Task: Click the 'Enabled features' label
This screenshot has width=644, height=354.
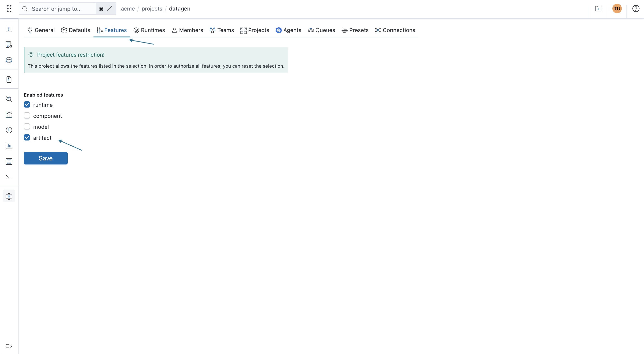Action: pos(43,95)
